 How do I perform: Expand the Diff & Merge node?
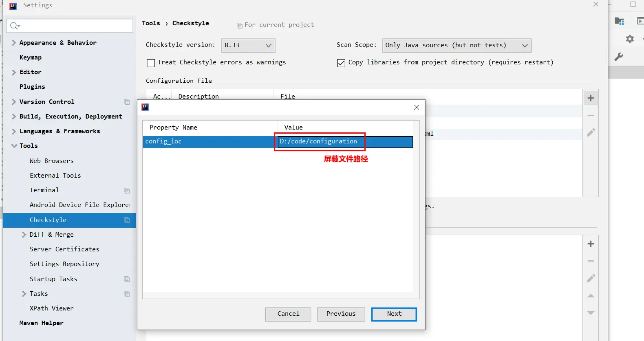coord(24,235)
